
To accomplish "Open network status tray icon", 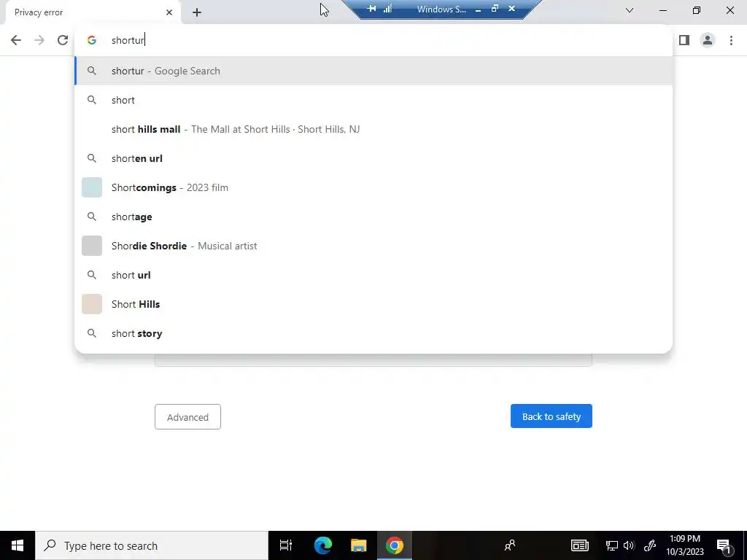I will (612, 545).
